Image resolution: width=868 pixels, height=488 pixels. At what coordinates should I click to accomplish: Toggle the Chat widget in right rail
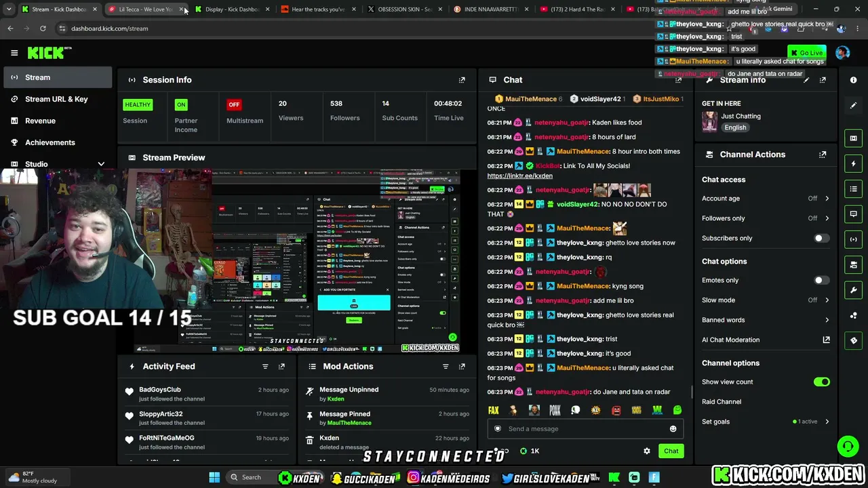(854, 214)
